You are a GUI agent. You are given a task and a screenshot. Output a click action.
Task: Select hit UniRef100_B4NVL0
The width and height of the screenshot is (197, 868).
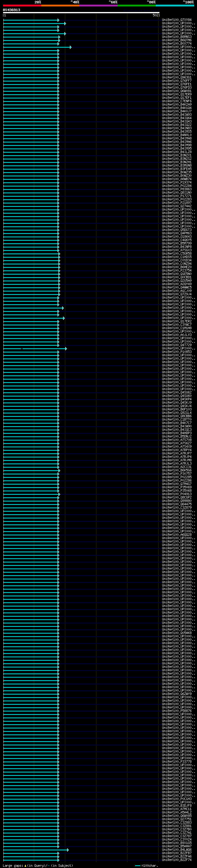(x=177, y=135)
